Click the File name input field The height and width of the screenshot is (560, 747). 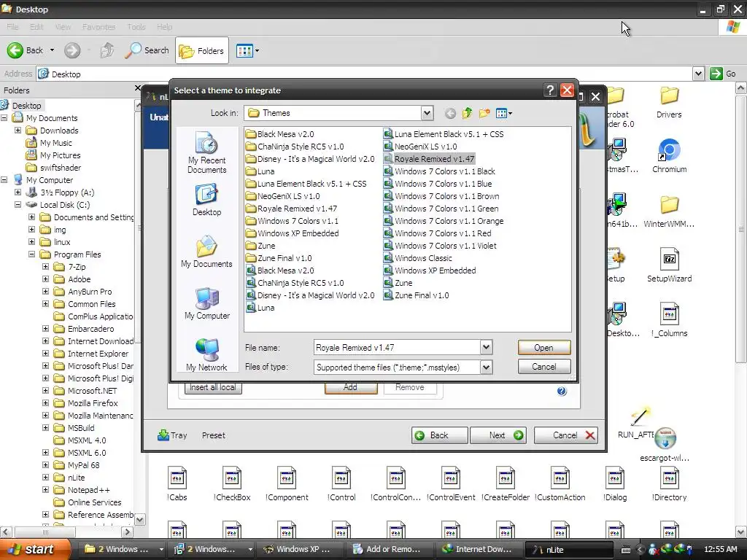point(397,348)
